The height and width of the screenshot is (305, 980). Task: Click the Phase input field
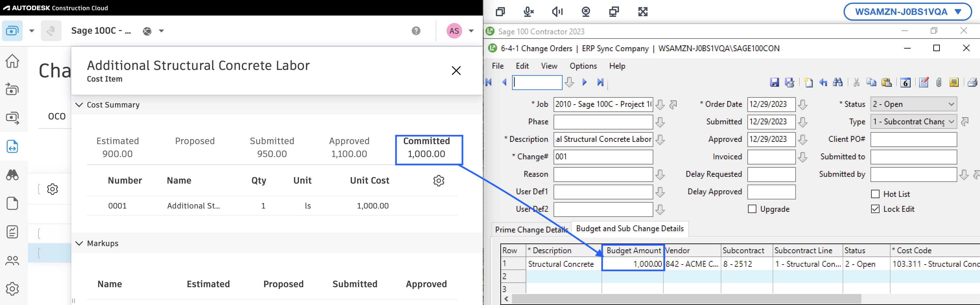coord(603,122)
